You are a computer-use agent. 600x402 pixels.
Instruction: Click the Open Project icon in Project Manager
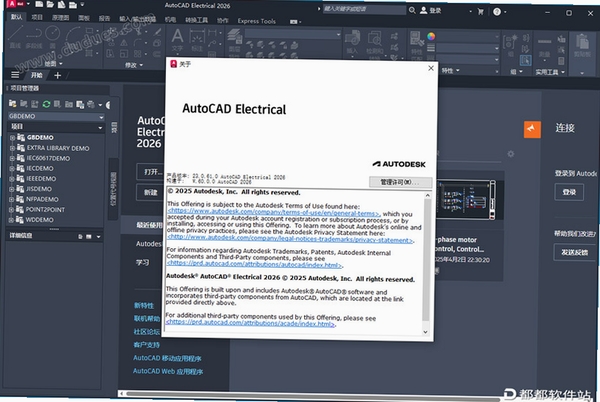pyautogui.click(x=13, y=104)
